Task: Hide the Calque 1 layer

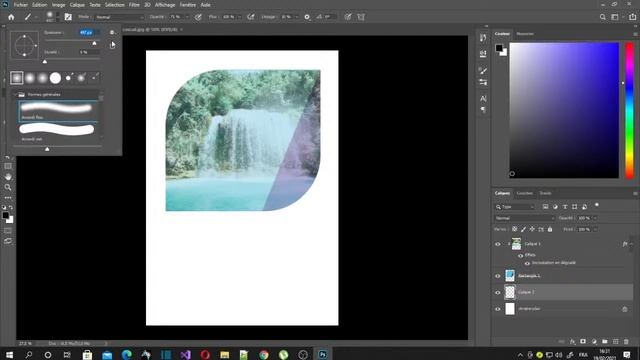Action: [x=498, y=244]
